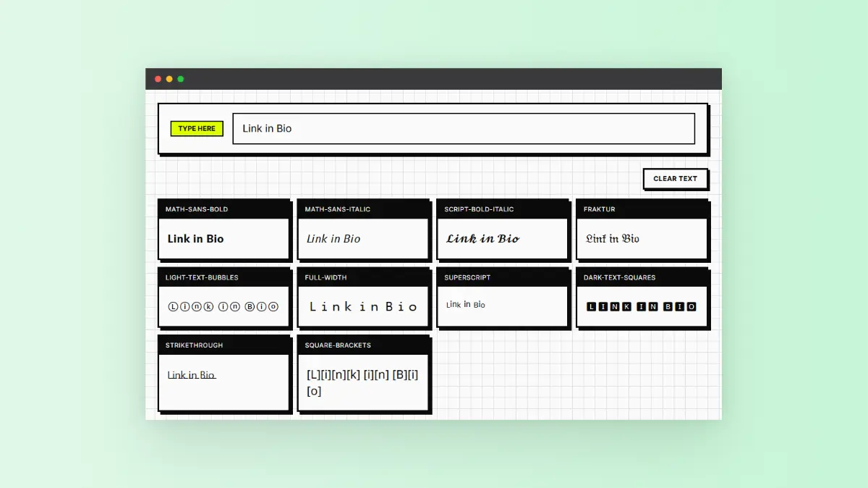Viewport: 868px width, 488px height.
Task: Select the DARK-TEXT-SQUARES styled output
Action: tap(642, 306)
